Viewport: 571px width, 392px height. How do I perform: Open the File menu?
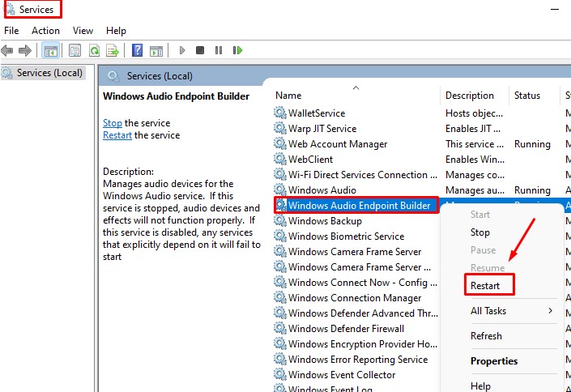tap(11, 31)
